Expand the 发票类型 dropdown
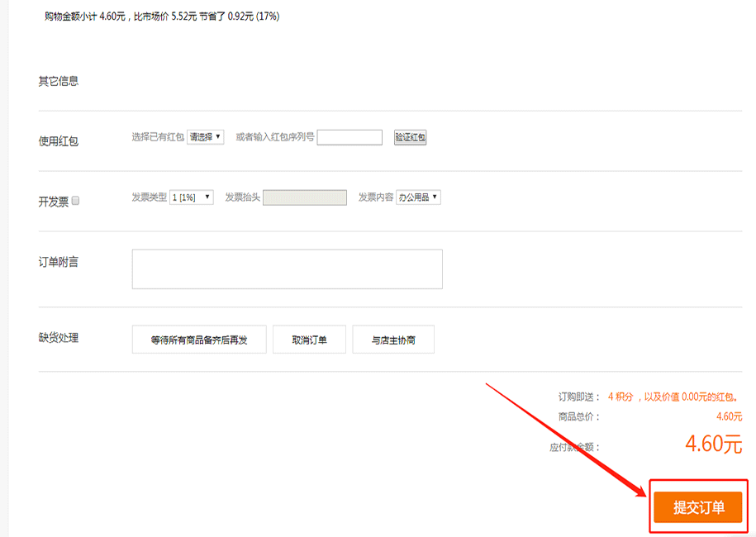The width and height of the screenshot is (756, 537). (191, 197)
